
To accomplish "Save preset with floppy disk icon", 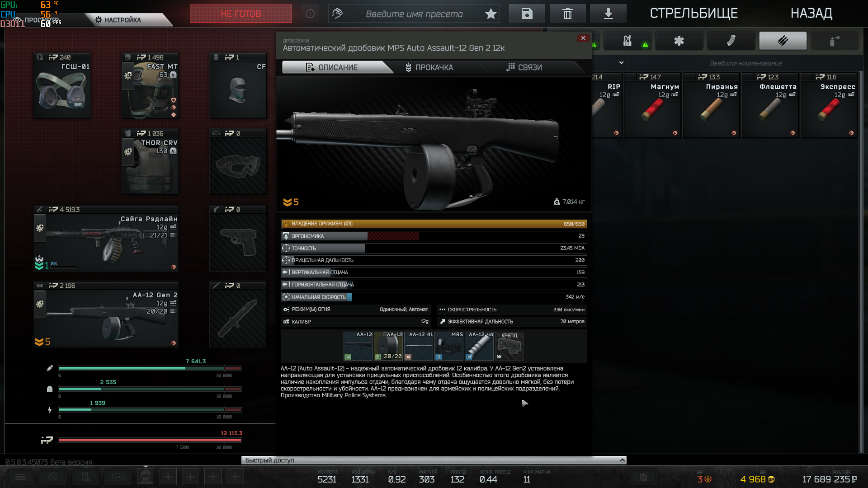I will [x=527, y=14].
